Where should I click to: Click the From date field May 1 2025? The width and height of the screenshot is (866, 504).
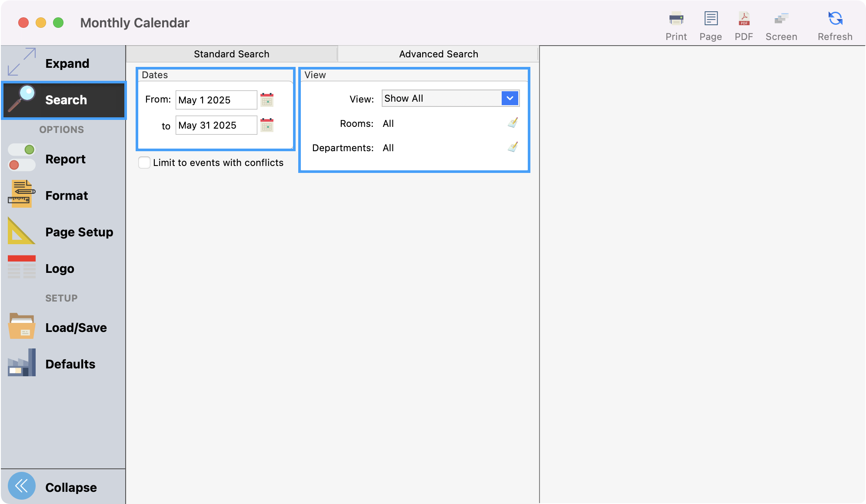coord(216,100)
